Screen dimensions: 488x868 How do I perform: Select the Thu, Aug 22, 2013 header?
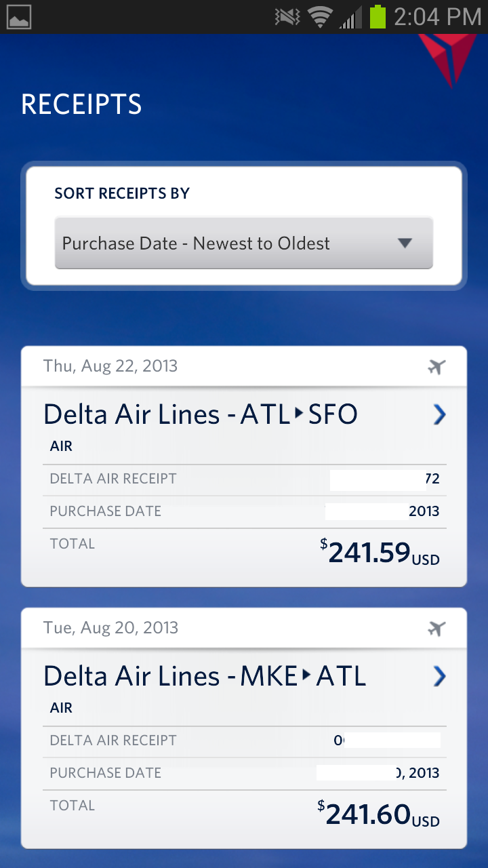tap(110, 366)
